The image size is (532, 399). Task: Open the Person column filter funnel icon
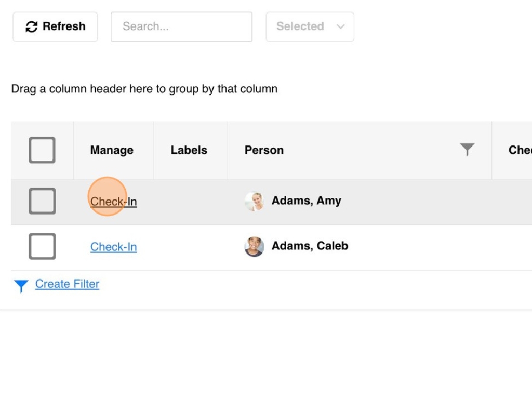[467, 150]
